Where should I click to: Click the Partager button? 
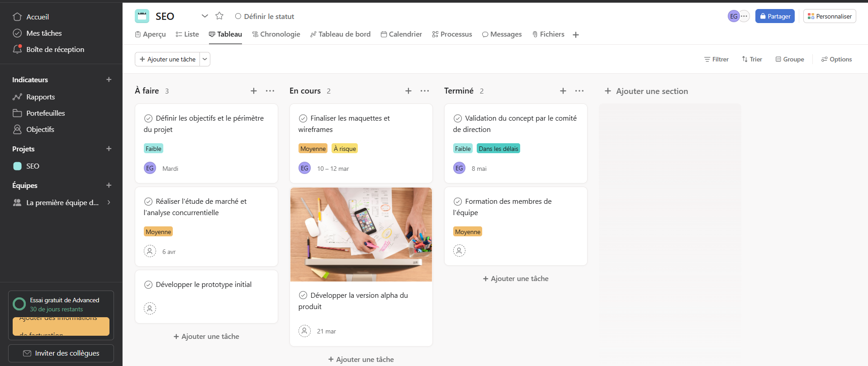pos(775,16)
